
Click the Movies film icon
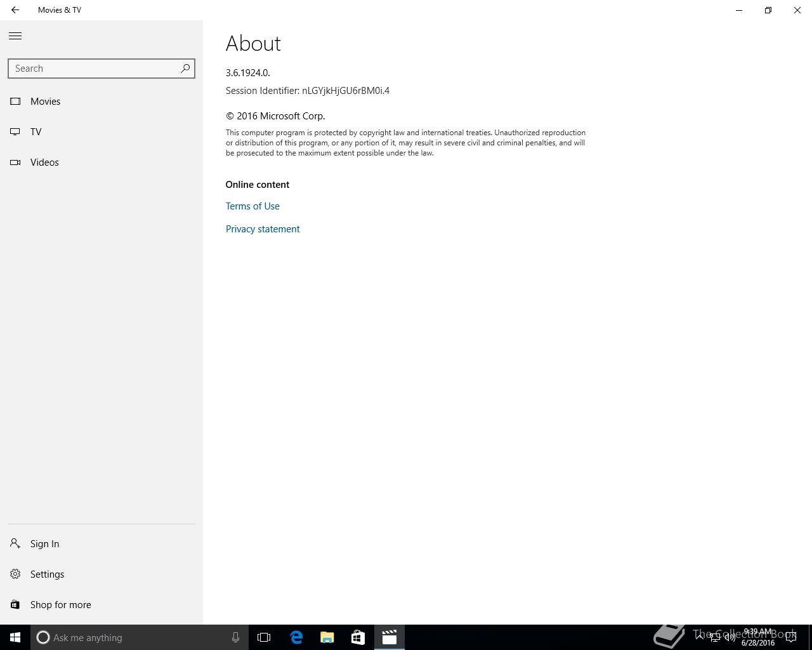point(15,102)
